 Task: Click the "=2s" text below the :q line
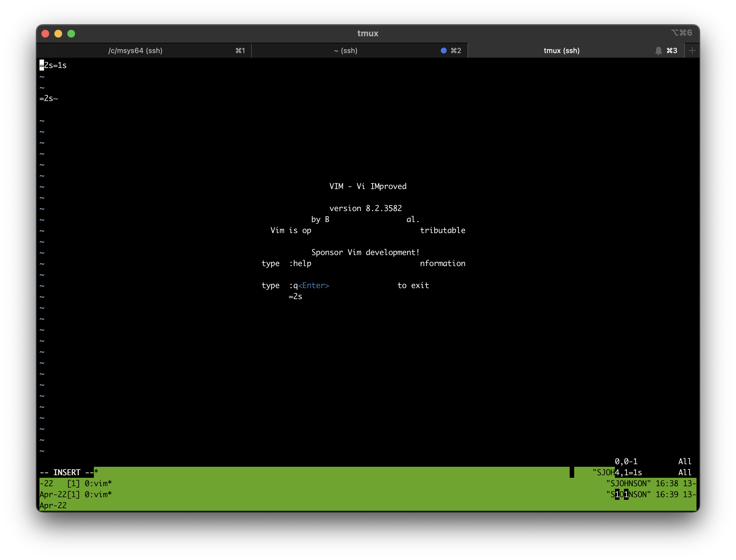(295, 296)
